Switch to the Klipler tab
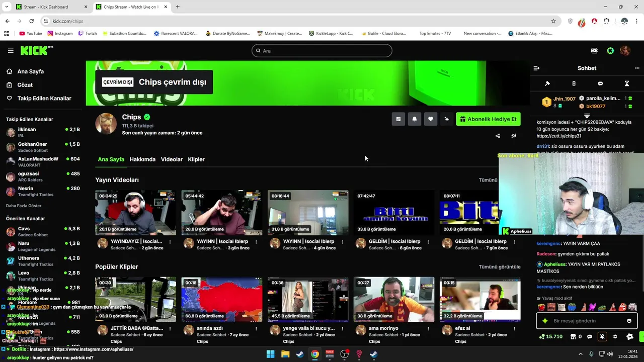This screenshot has height=362, width=644. [x=196, y=159]
